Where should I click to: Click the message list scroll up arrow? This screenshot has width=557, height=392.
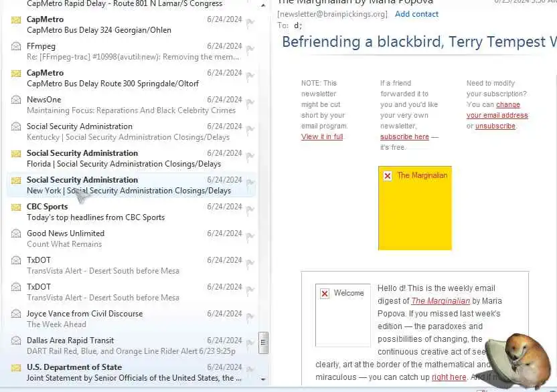pos(263,5)
